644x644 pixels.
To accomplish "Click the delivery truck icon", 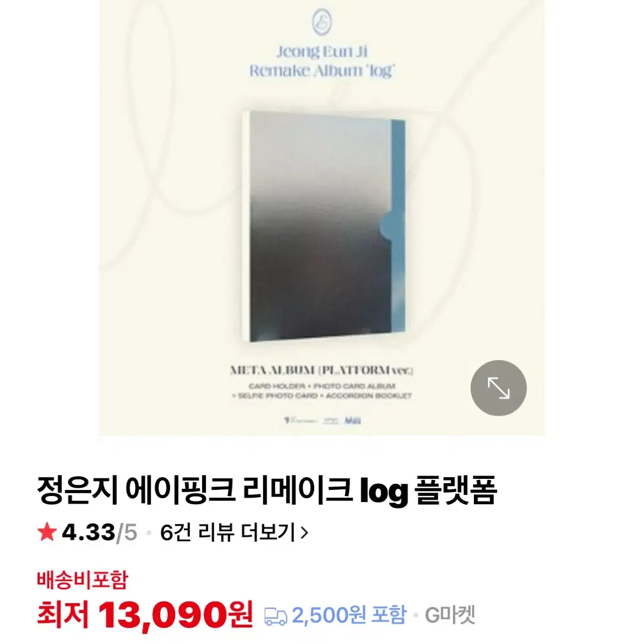I will (x=275, y=616).
